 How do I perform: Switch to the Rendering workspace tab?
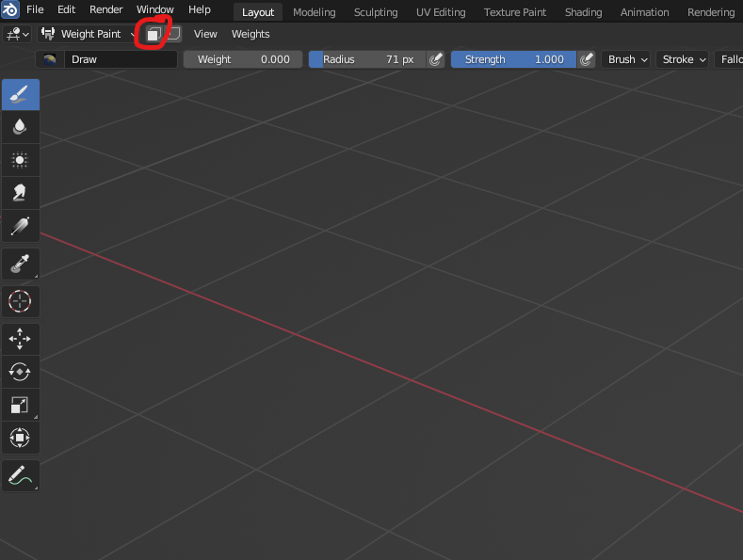[x=711, y=12]
